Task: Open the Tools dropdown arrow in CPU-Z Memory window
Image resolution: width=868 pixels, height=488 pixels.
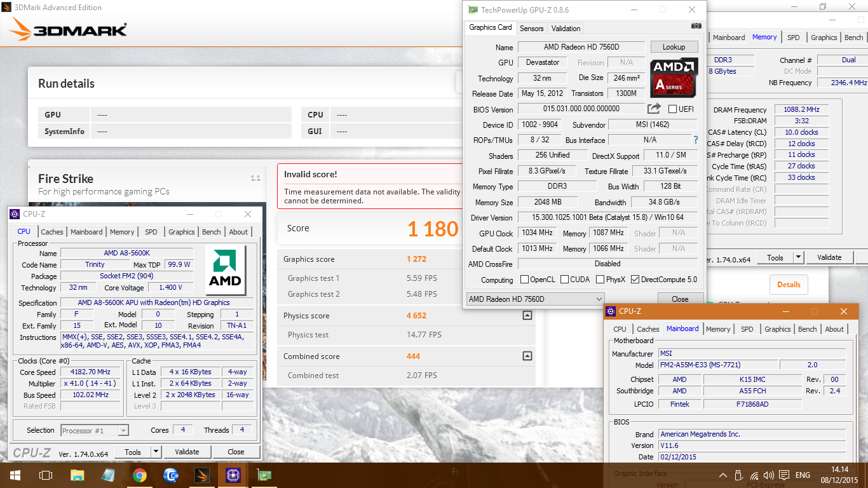Action: (x=798, y=257)
